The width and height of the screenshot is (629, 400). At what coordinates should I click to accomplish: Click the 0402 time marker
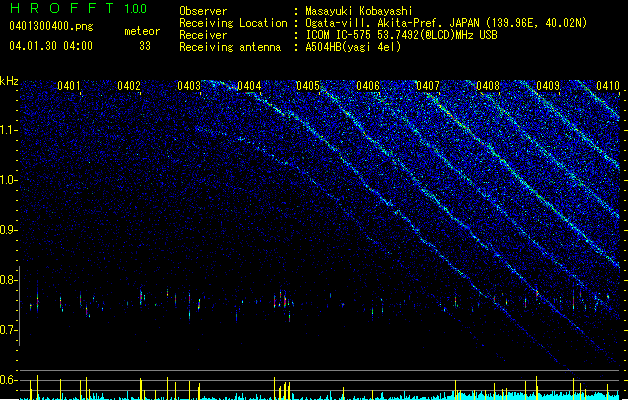pos(129,86)
